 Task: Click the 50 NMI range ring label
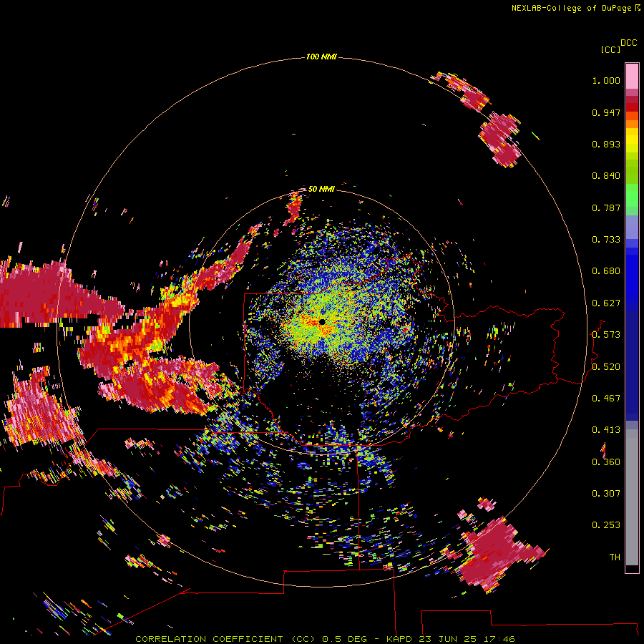pos(321,189)
